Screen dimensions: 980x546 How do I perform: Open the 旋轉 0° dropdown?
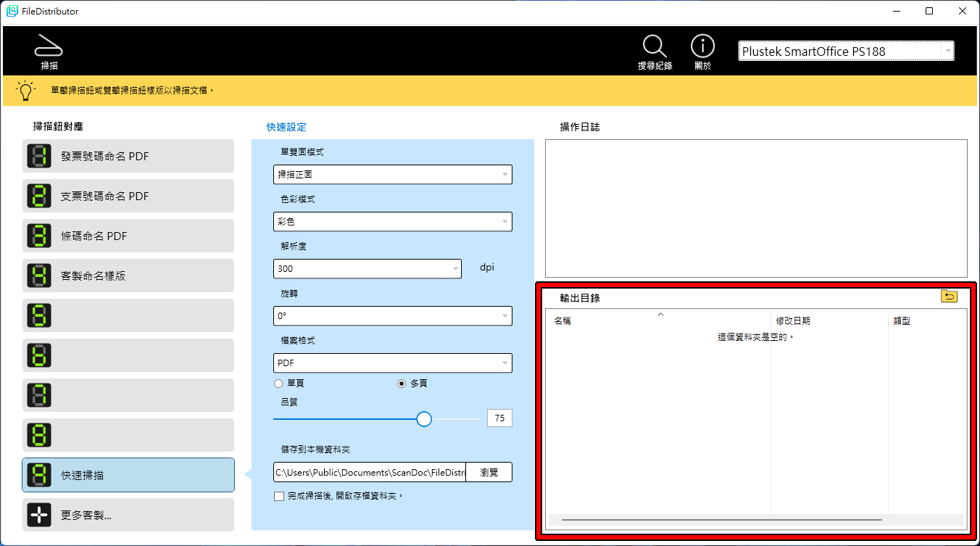coord(393,315)
